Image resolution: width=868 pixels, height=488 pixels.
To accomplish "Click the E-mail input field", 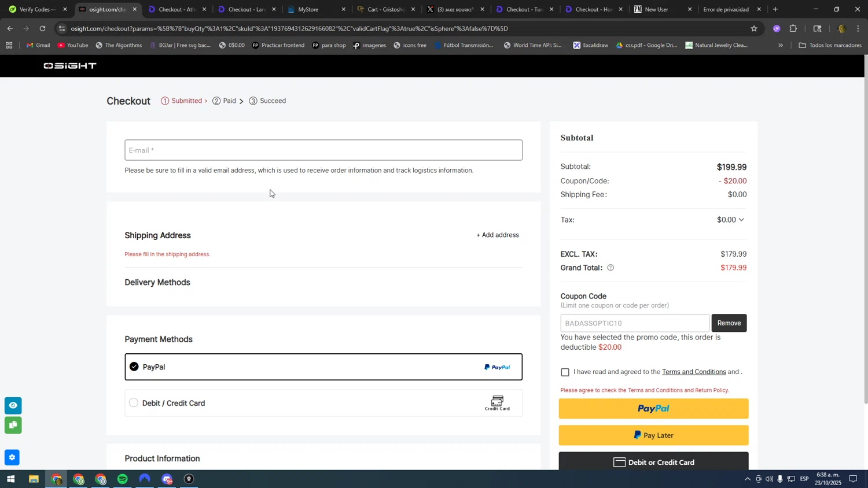I will (323, 150).
